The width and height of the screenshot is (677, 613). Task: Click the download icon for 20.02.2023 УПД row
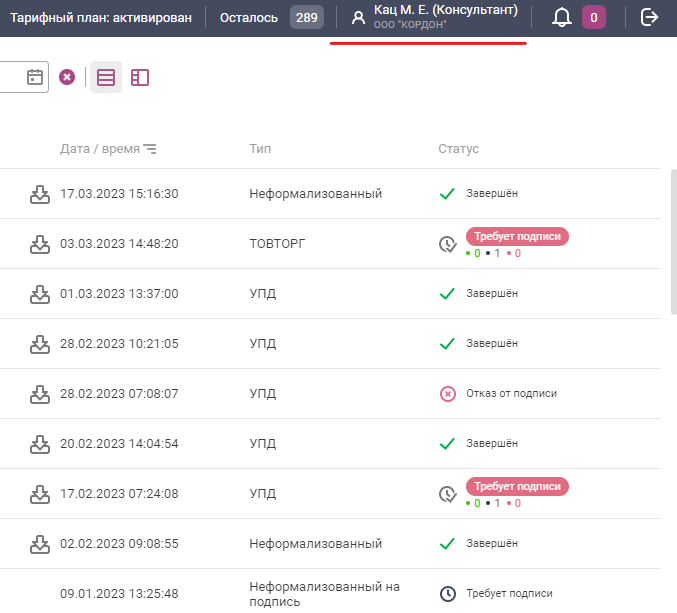pos(40,444)
